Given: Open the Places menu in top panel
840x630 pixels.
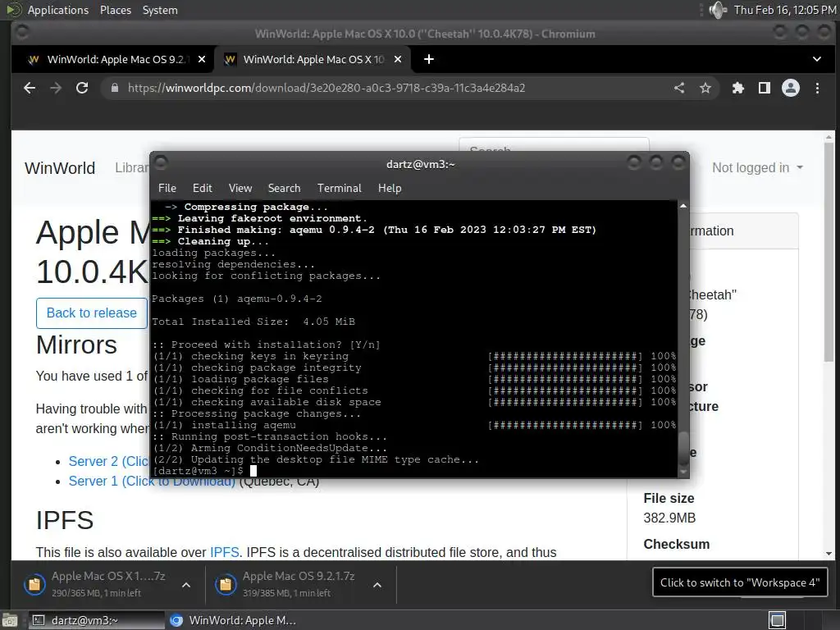Looking at the screenshot, I should coord(116,10).
